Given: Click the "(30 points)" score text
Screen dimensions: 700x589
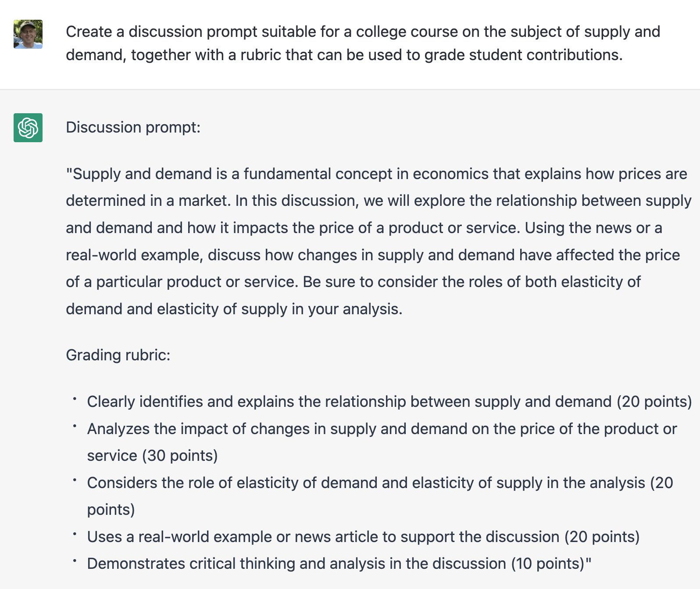Looking at the screenshot, I should click(x=180, y=456).
